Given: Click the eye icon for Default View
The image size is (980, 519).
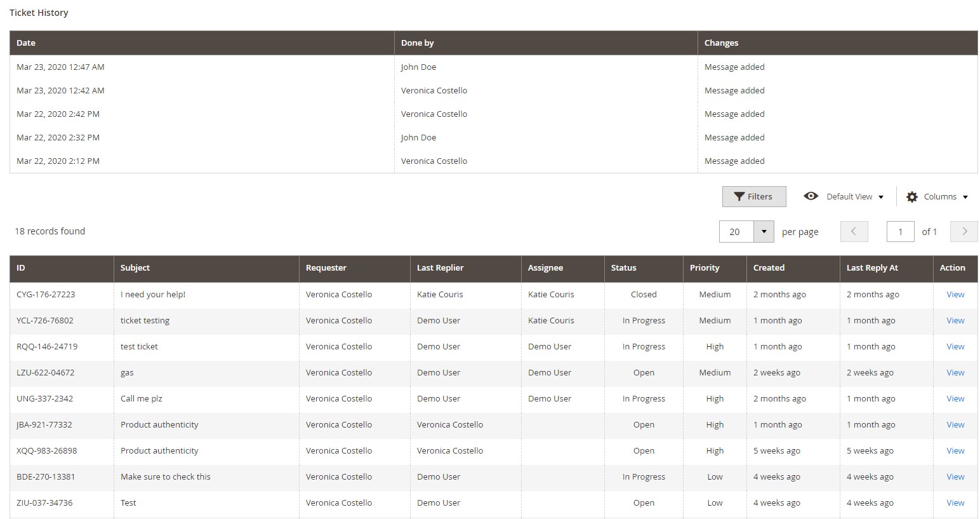Looking at the screenshot, I should [811, 196].
